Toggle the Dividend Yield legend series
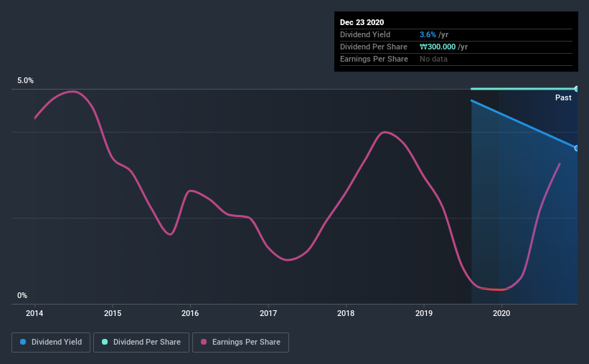This screenshot has width=589, height=364. [51, 343]
